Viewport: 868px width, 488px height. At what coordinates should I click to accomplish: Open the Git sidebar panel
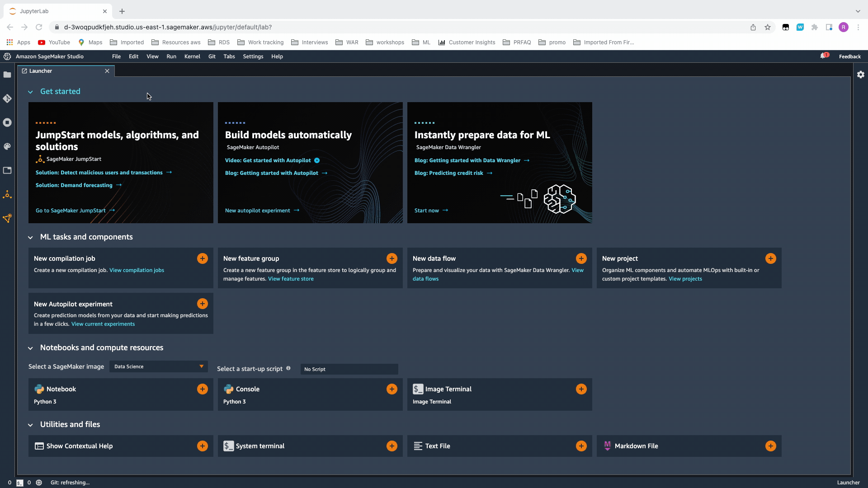coord(7,99)
